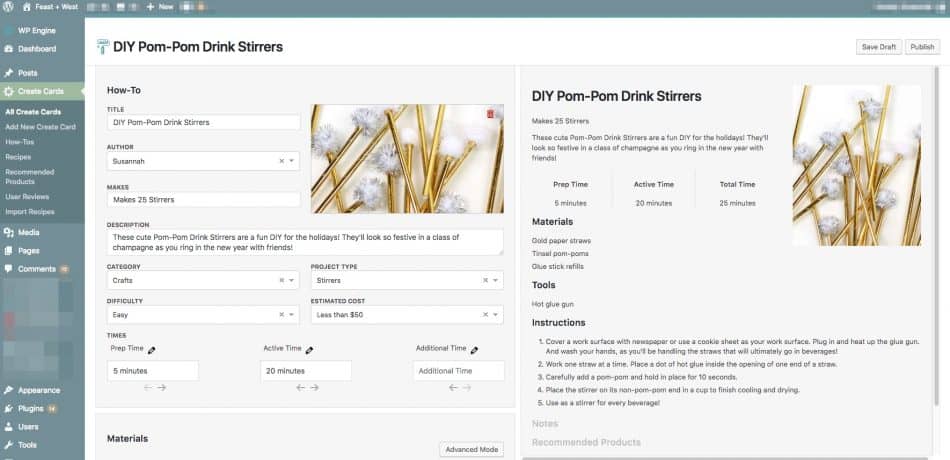950x460 pixels.
Task: Click the Active Time pencil edit icon
Action: pyautogui.click(x=310, y=350)
